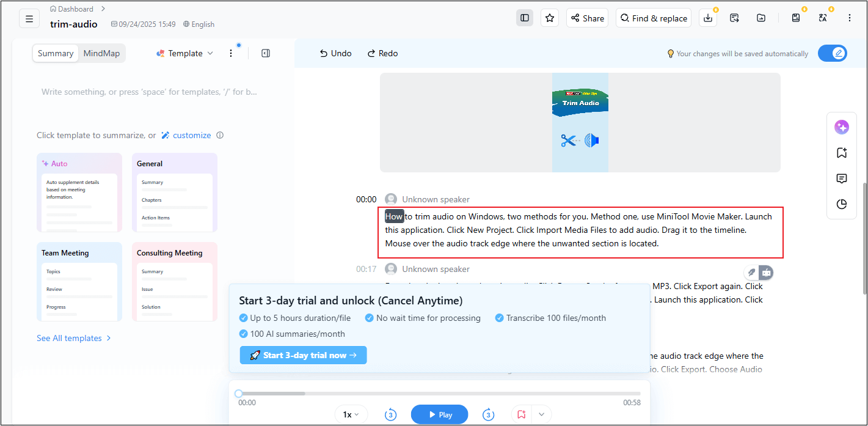Add a bookmark in player
868x426 pixels.
tap(522, 414)
